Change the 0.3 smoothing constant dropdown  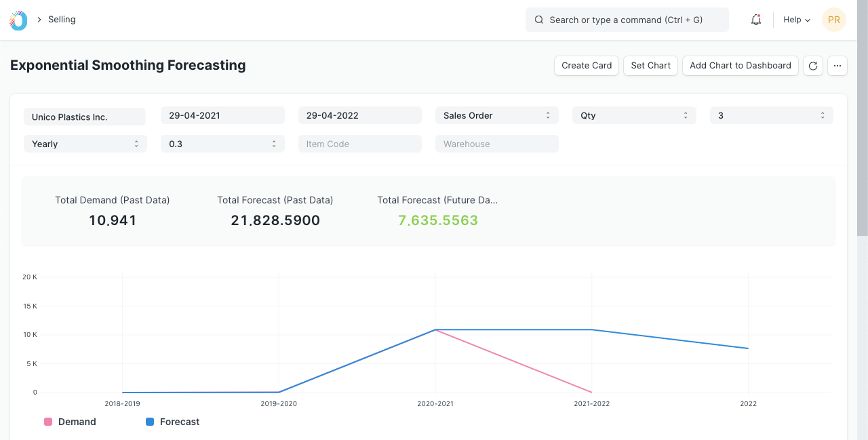pos(222,144)
